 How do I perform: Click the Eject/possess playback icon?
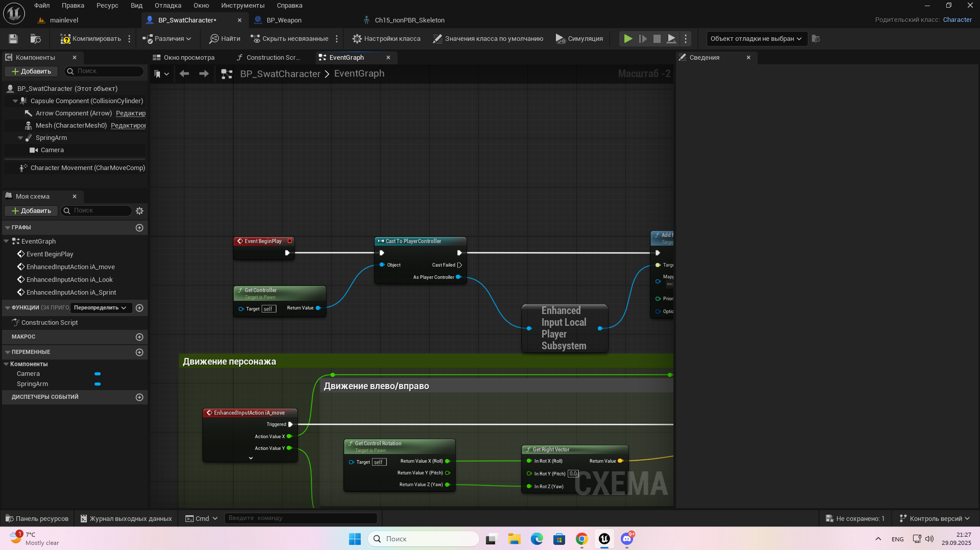pyautogui.click(x=671, y=39)
